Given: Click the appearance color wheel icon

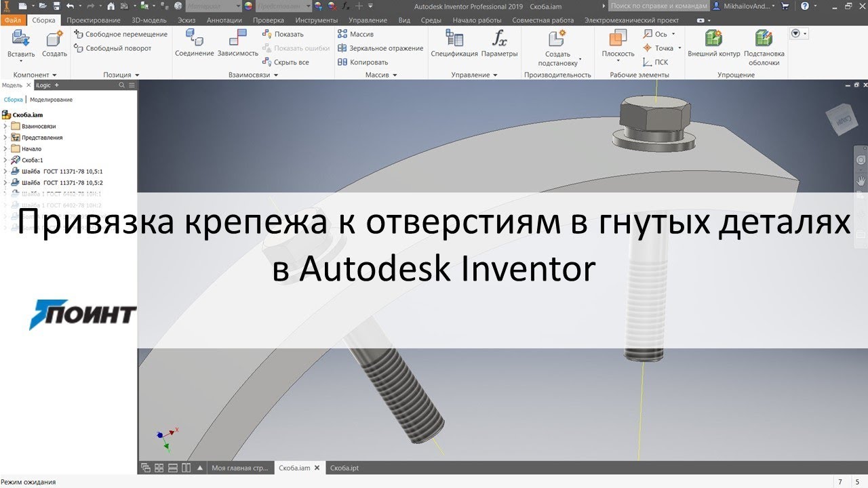Looking at the screenshot, I should pos(248,5).
